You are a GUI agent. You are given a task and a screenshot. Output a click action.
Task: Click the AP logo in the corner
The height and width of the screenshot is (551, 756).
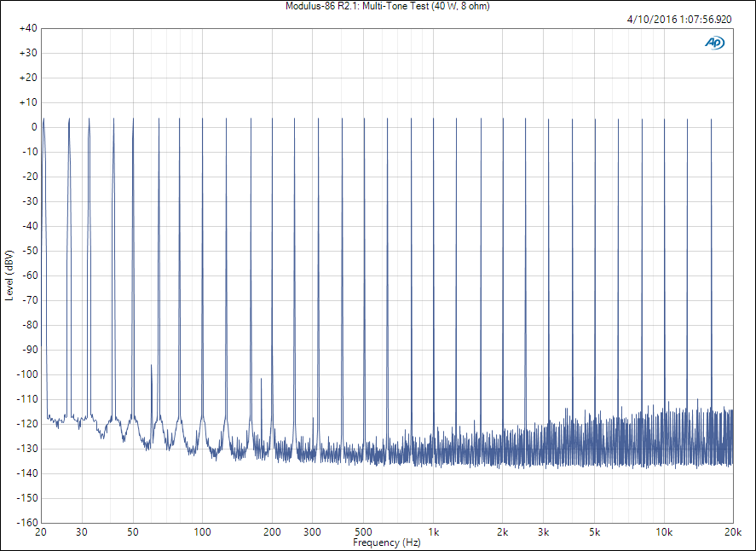coord(714,43)
